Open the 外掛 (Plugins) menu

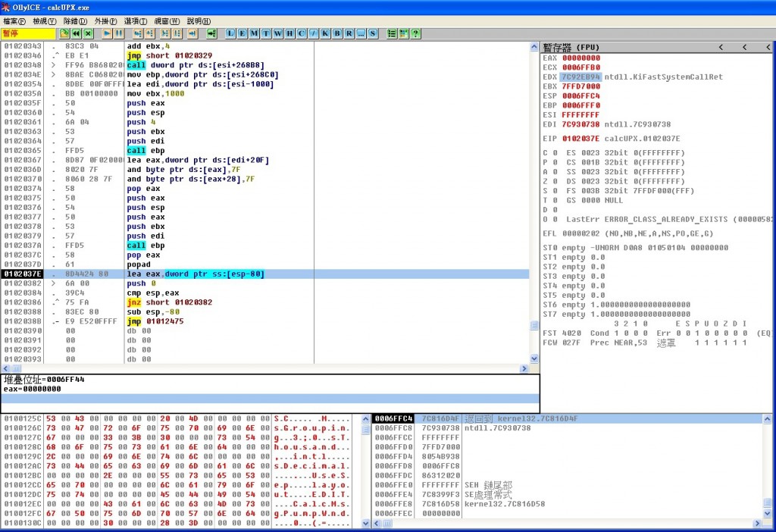point(105,21)
